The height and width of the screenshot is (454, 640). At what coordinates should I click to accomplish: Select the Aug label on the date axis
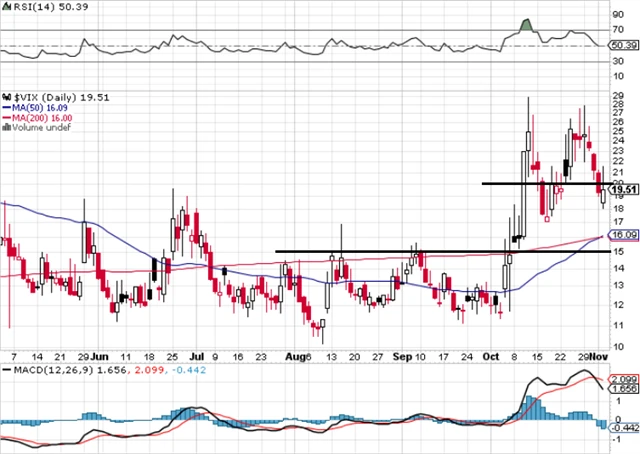coord(291,354)
